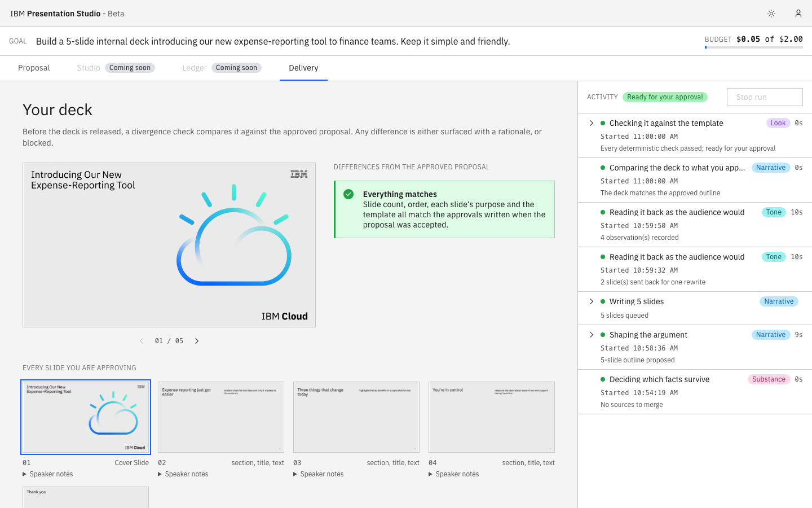Expand Speaker notes under slide 04
The image size is (812, 508).
click(454, 474)
